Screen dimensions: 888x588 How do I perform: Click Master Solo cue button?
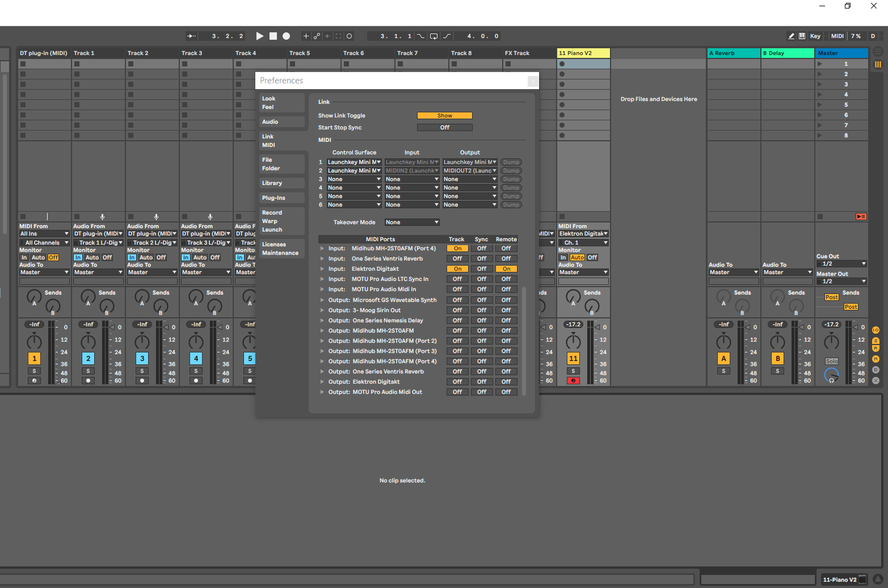[831, 361]
